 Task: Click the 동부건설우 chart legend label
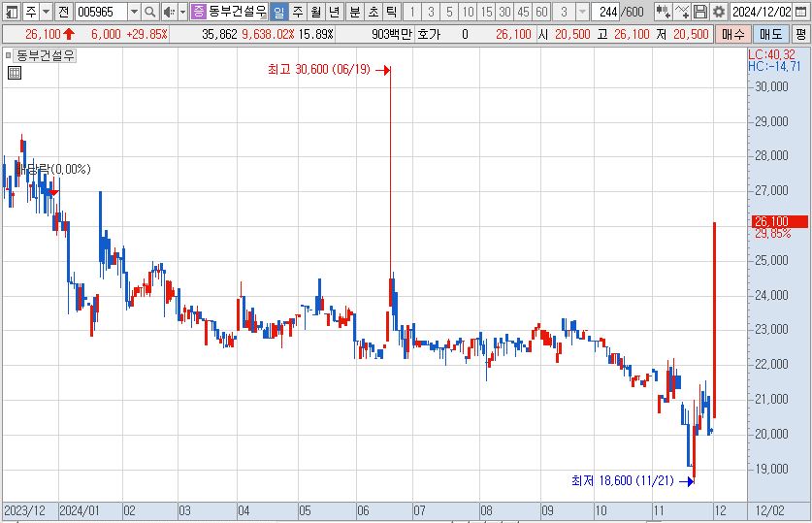point(44,55)
